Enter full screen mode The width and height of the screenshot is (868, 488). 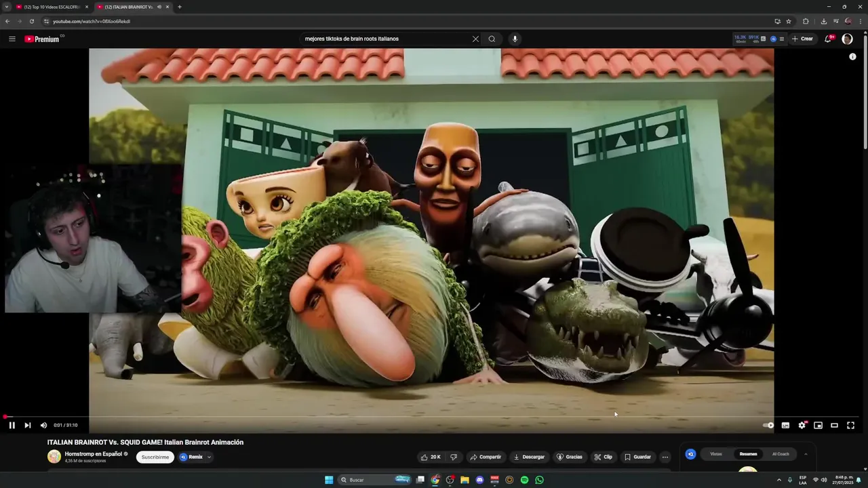click(850, 425)
